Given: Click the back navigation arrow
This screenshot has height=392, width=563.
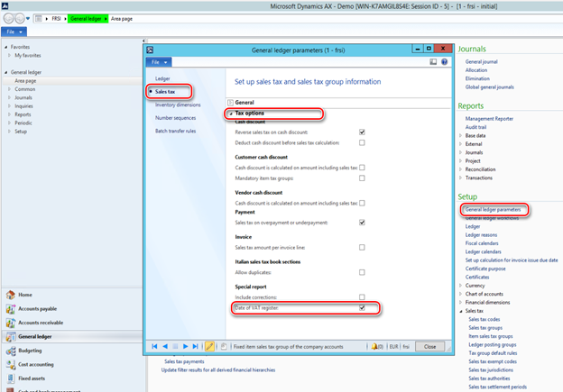Looking at the screenshot, I should pos(8,18).
